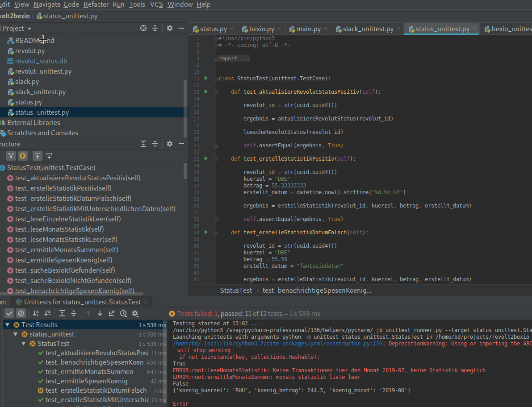This screenshot has width=532, height=407.
Task: Click status_unittest.py in the navigation bar
Action: (x=67, y=16)
